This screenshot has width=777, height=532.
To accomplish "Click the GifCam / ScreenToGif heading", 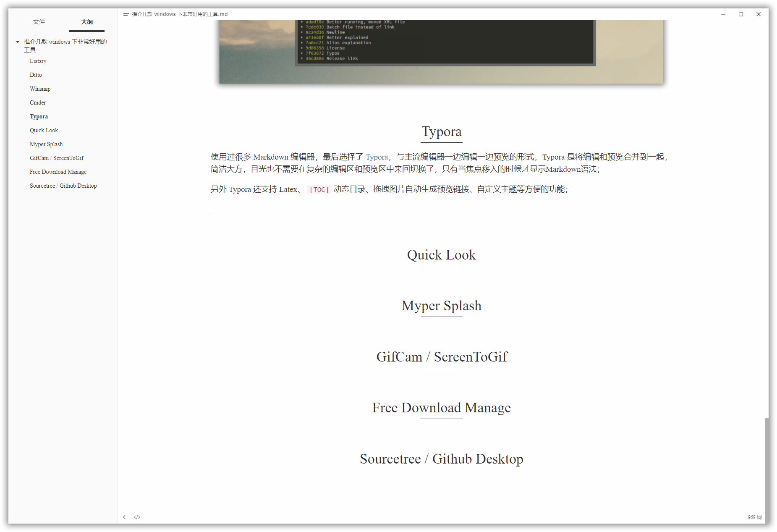I will [x=441, y=357].
